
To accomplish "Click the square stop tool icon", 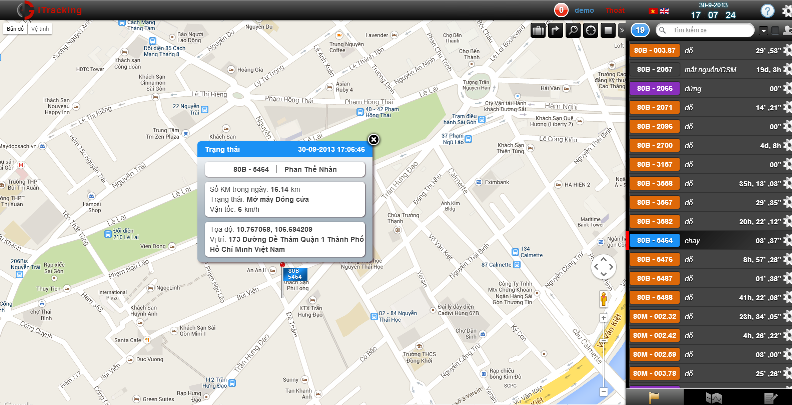I will coord(608,30).
